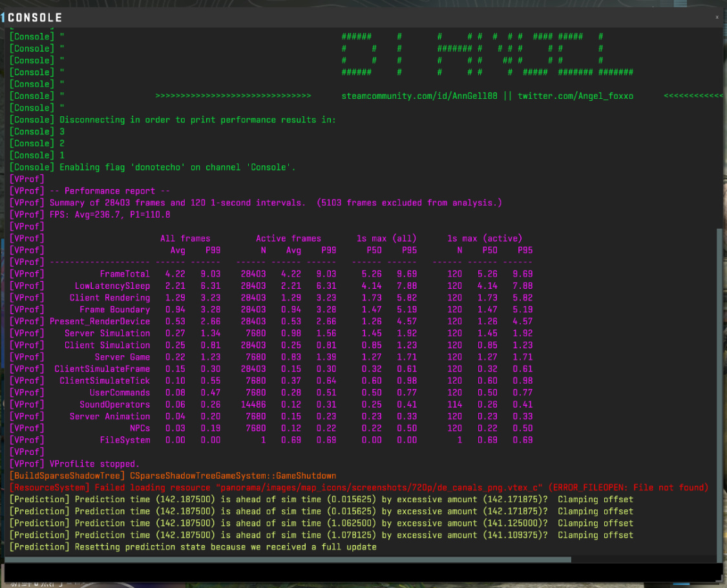Viewport: 727px width, 588px height.
Task: Click the UserCommands row label
Action: (x=120, y=393)
